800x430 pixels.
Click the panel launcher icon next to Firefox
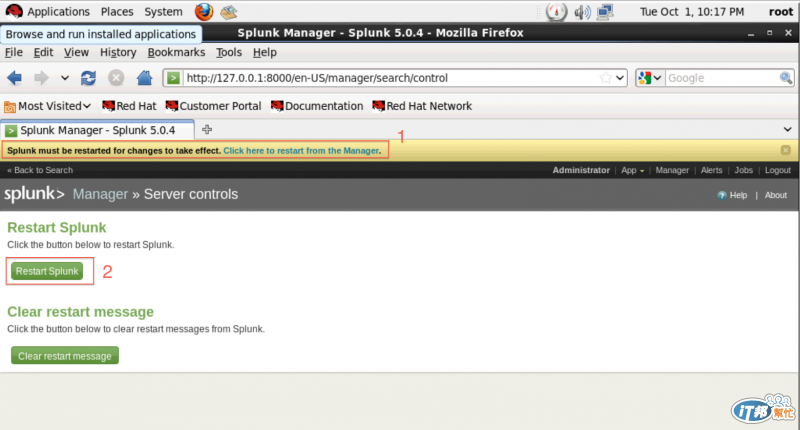(x=229, y=12)
